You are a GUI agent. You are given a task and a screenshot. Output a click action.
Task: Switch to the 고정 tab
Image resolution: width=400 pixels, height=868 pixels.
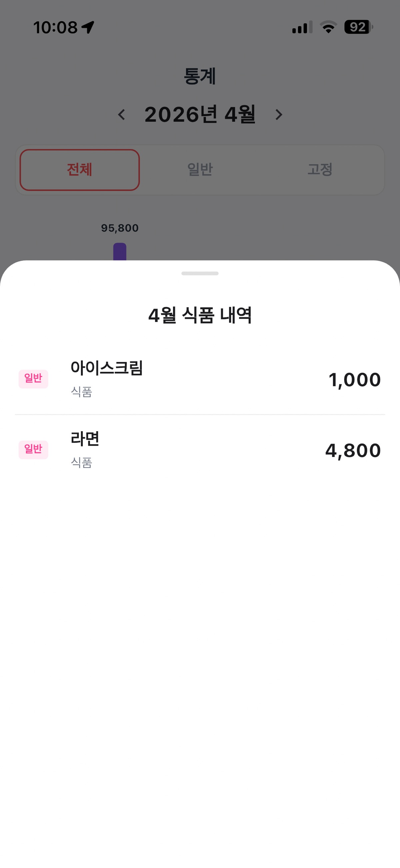(320, 170)
